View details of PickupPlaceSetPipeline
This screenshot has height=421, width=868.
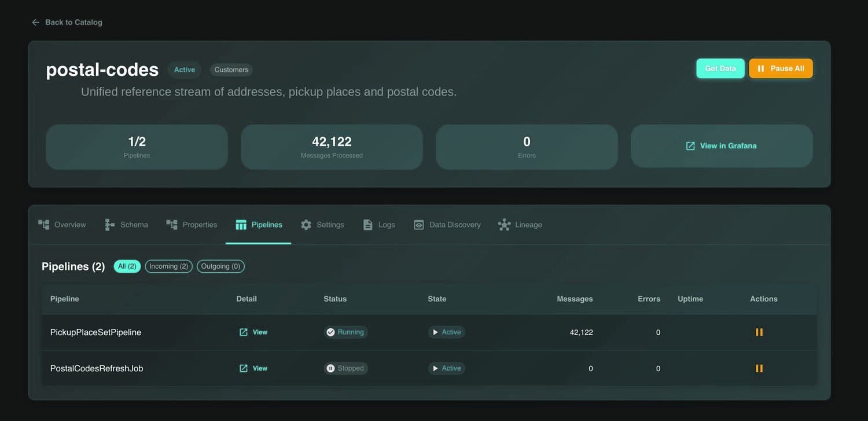[x=253, y=332]
